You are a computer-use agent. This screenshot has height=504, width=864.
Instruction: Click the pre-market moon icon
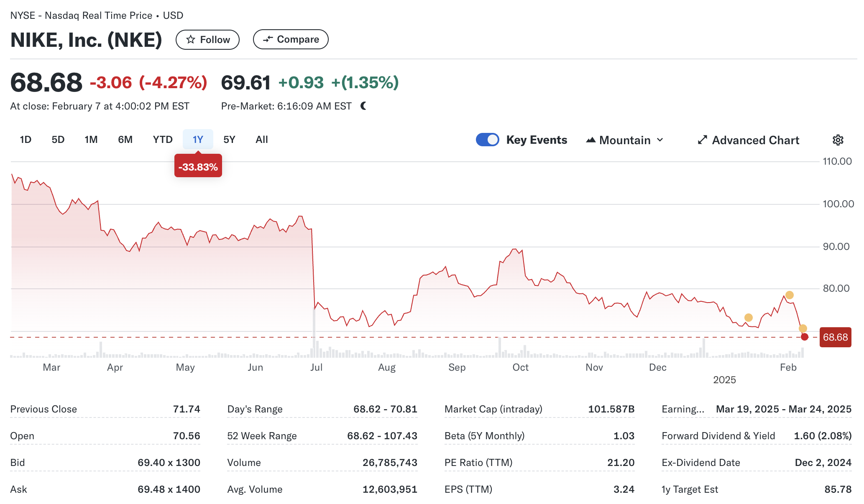pos(363,106)
